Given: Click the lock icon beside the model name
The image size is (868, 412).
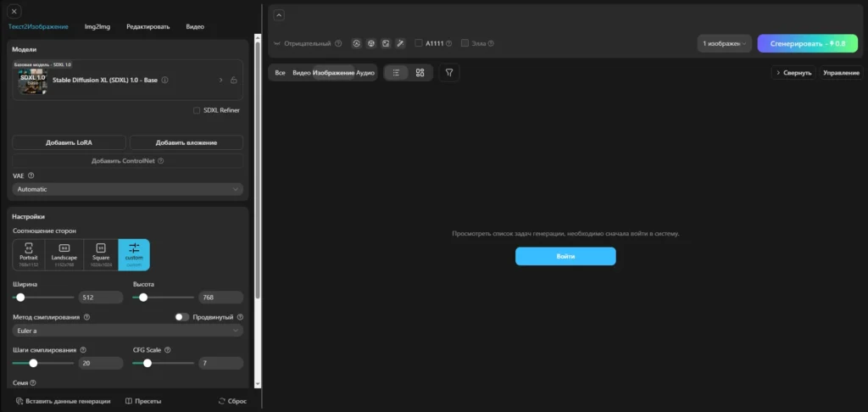Looking at the screenshot, I should click(x=234, y=81).
